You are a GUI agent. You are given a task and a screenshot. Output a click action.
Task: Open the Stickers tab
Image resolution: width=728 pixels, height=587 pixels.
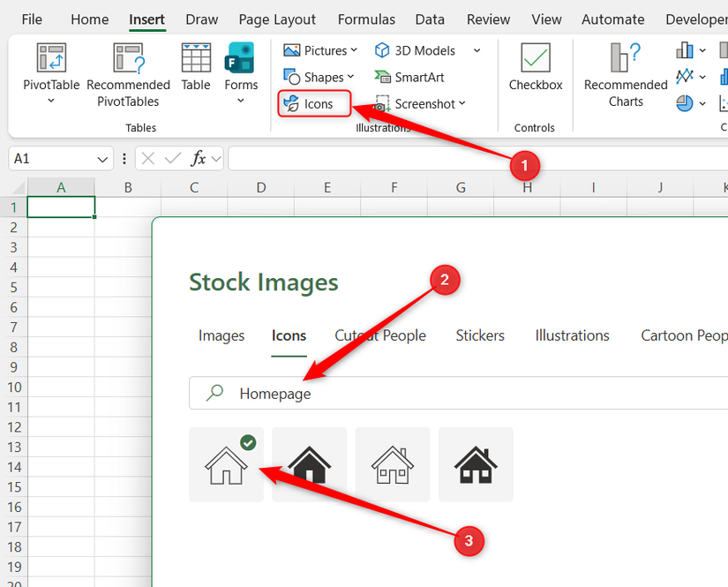480,335
